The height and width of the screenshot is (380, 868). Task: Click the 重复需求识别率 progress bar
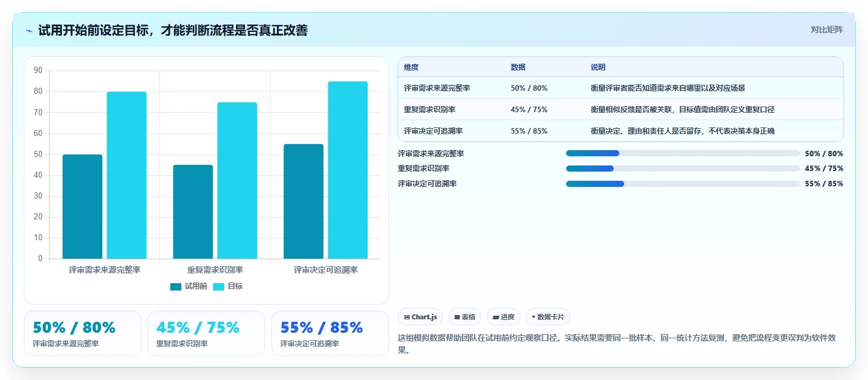683,169
